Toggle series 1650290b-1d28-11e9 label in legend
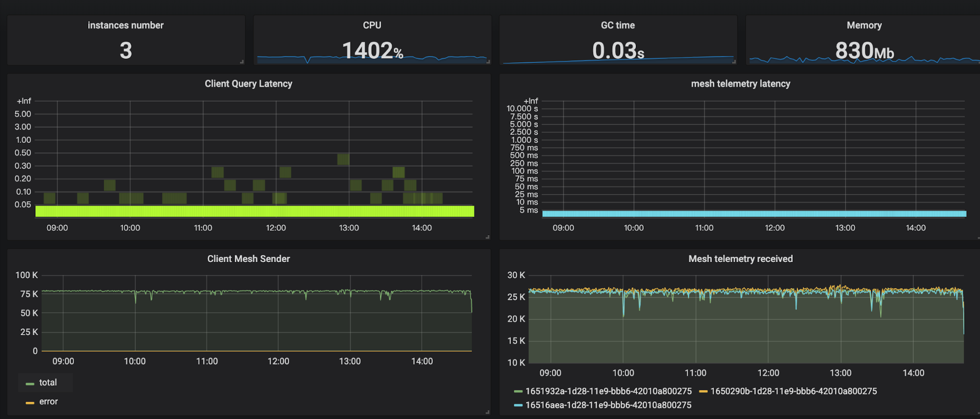 pos(793,391)
